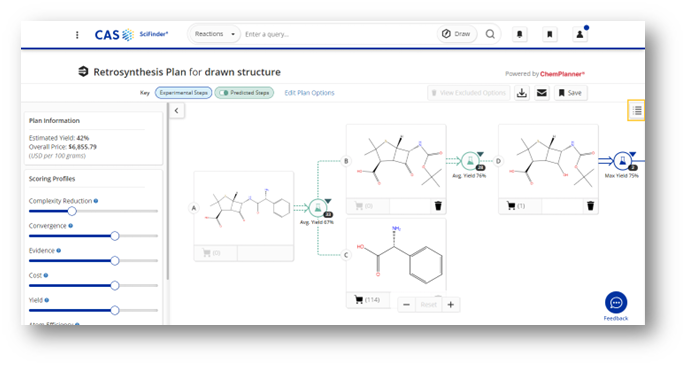Click the Estimated Yield: 42% text
This screenshot has height=367, width=687.
pos(59,138)
